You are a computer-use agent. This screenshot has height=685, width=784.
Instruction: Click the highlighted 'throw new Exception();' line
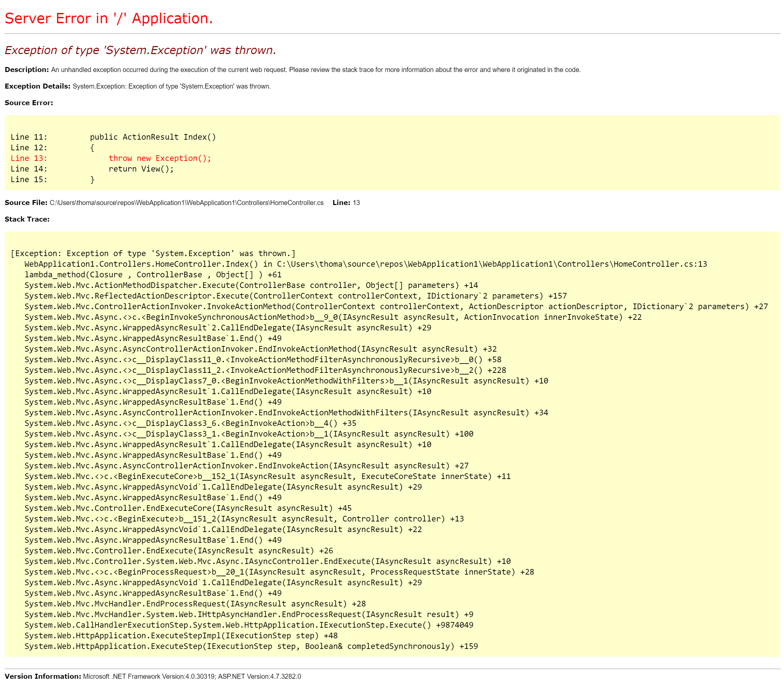(x=159, y=158)
